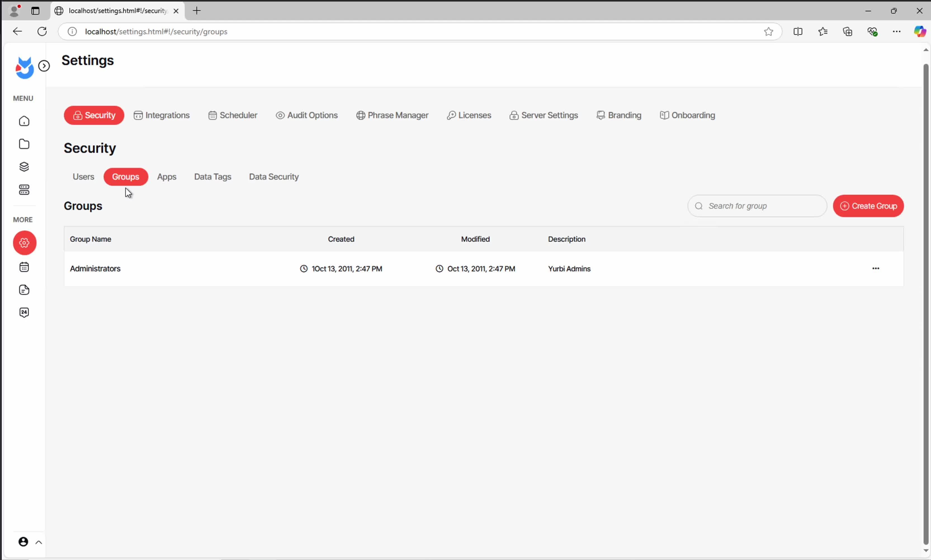931x560 pixels.
Task: Switch to the Integrations tab
Action: (x=162, y=115)
